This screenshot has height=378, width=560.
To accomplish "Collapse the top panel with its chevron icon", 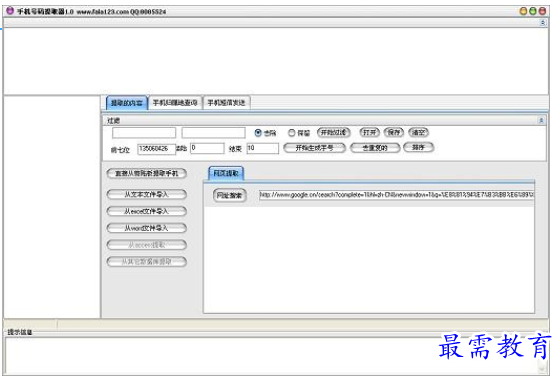I will (543, 23).
